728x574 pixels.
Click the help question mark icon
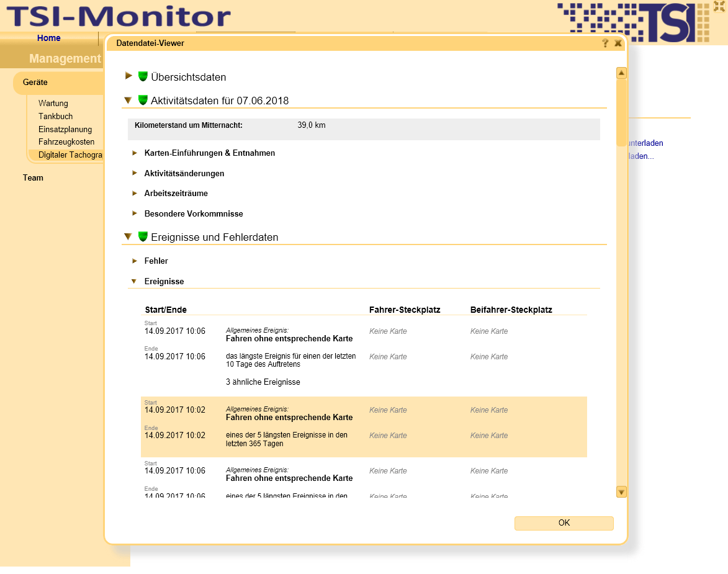(x=605, y=43)
